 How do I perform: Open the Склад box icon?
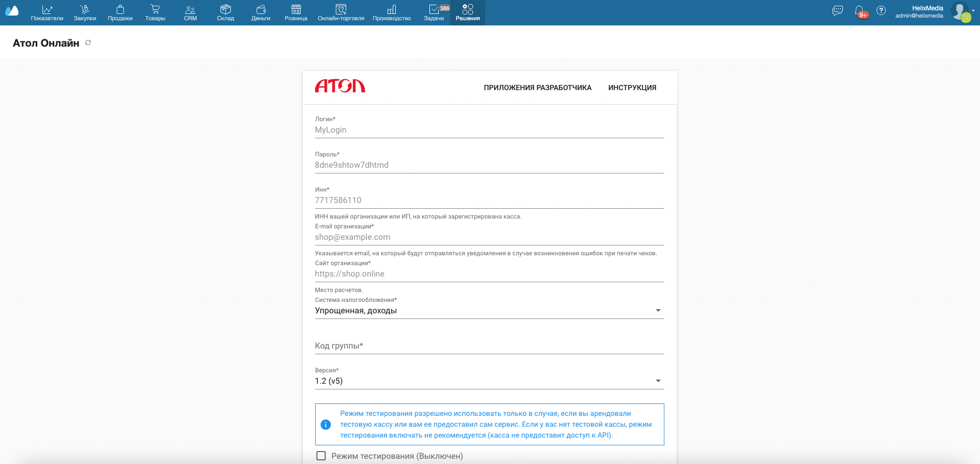[x=226, y=9]
